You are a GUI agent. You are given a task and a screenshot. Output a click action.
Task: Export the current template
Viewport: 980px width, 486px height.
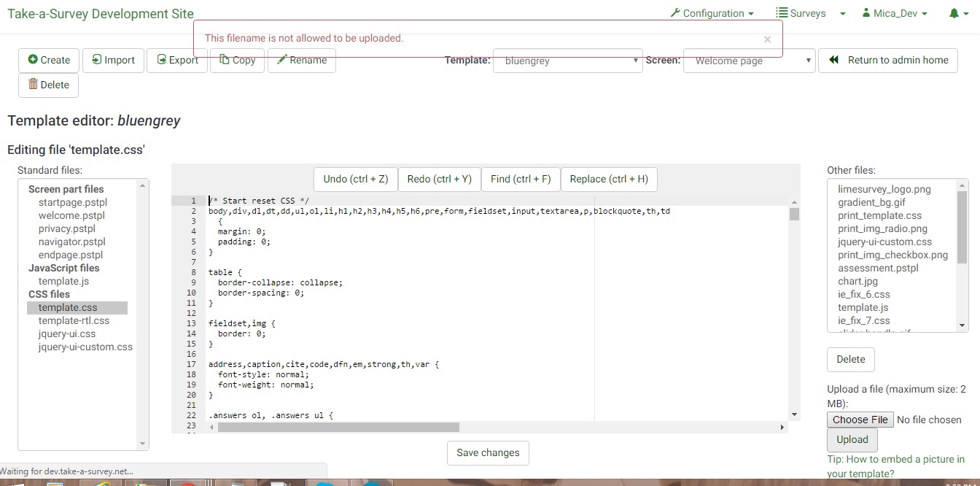pos(177,60)
